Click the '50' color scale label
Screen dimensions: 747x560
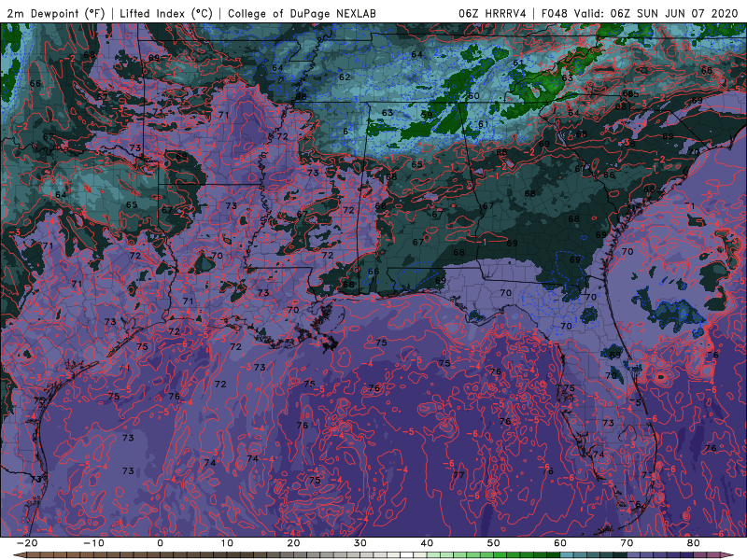pos(494,543)
